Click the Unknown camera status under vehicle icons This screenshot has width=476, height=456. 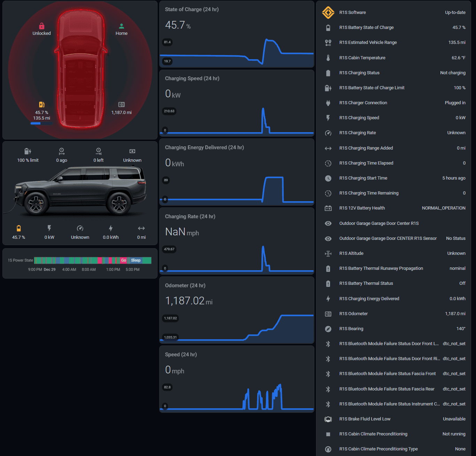tap(132, 160)
